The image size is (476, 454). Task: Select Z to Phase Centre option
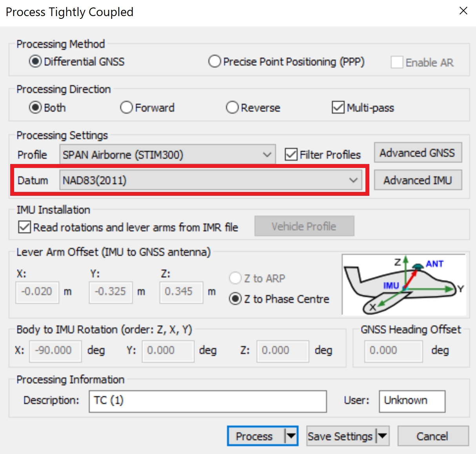tap(235, 299)
